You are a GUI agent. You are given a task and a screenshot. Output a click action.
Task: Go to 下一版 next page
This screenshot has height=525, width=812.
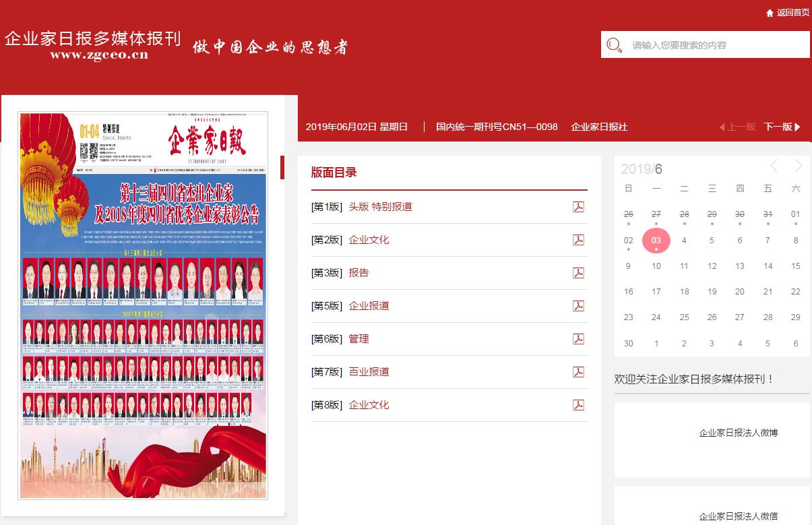click(782, 127)
